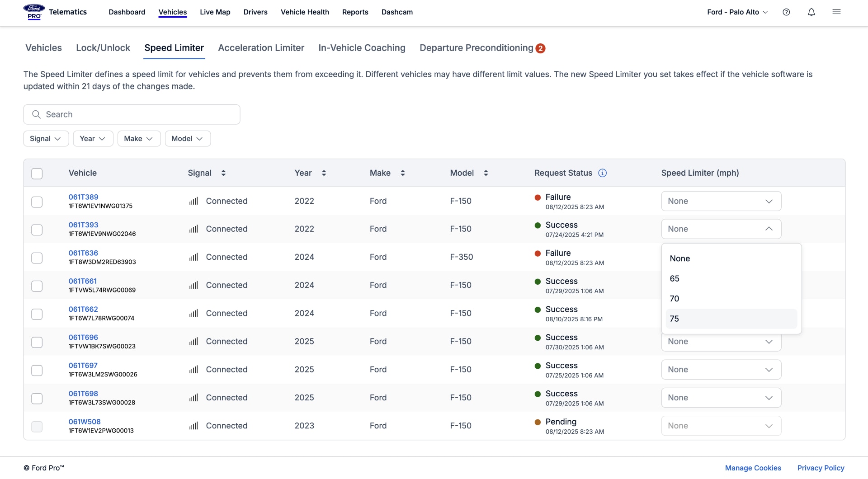868x479 pixels.
Task: Open Live Map in top navigation
Action: click(215, 12)
